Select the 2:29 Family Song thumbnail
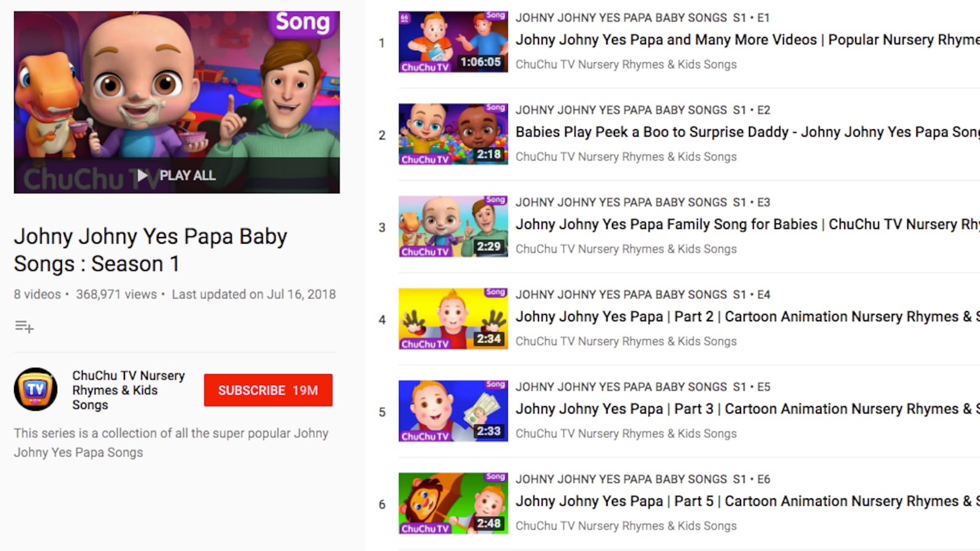This screenshot has width=980, height=551. [x=453, y=227]
